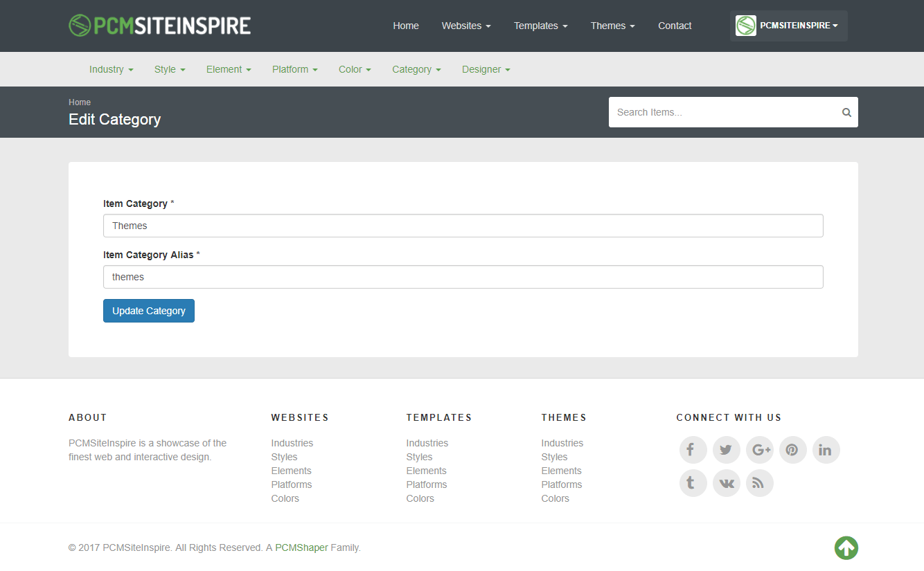
Task: Click the Home breadcrumb link
Action: point(80,102)
